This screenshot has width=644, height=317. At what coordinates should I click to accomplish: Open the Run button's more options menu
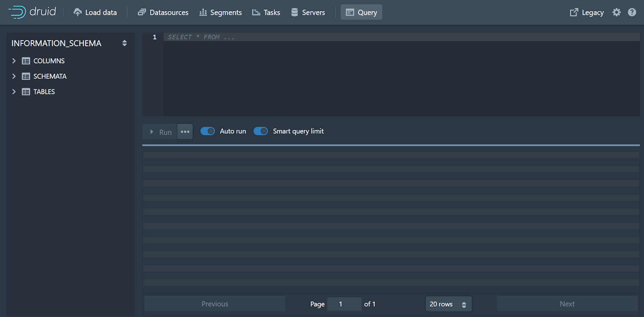(x=185, y=132)
